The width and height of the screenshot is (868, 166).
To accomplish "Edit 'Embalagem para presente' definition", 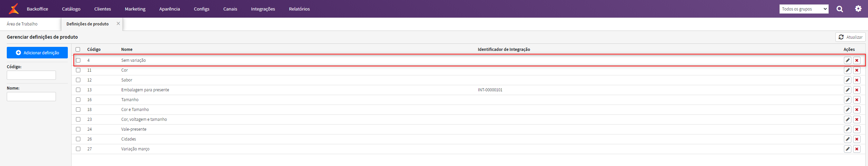I will [848, 90].
